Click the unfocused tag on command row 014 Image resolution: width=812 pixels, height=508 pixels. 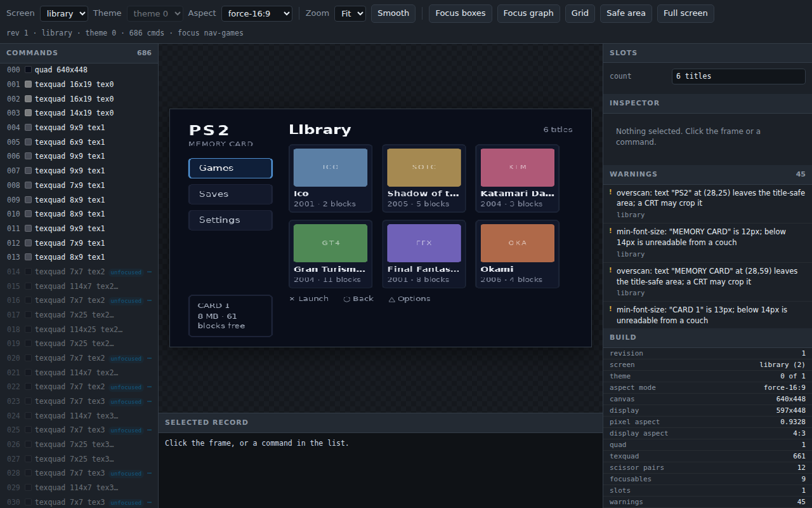coord(126,272)
